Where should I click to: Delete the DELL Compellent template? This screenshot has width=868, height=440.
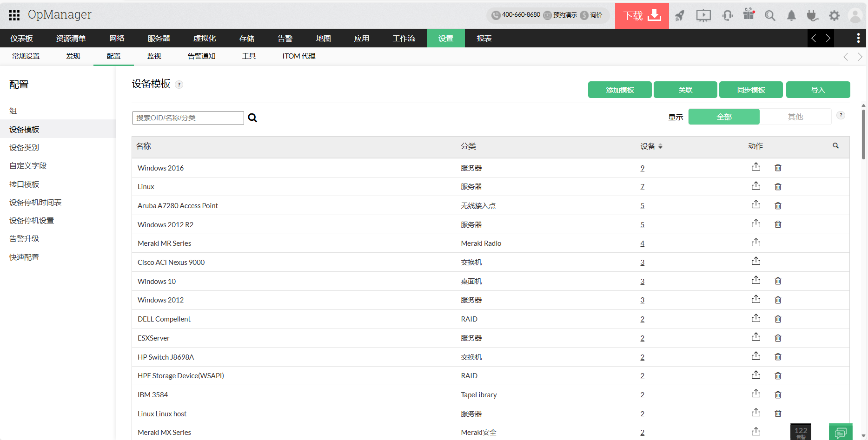click(778, 319)
